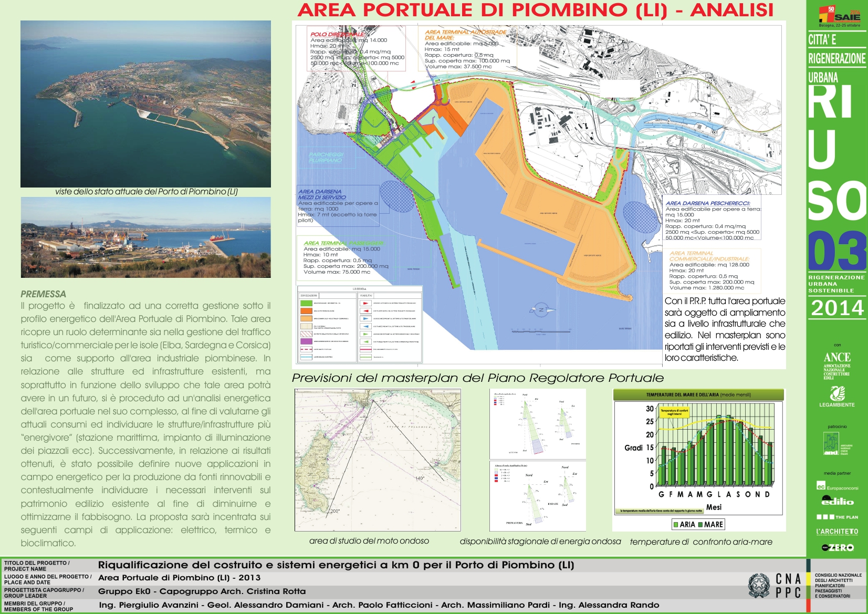Image resolution: width=868 pixels, height=614 pixels.
Task: Click the MARE legend key under the chart
Action: (710, 524)
